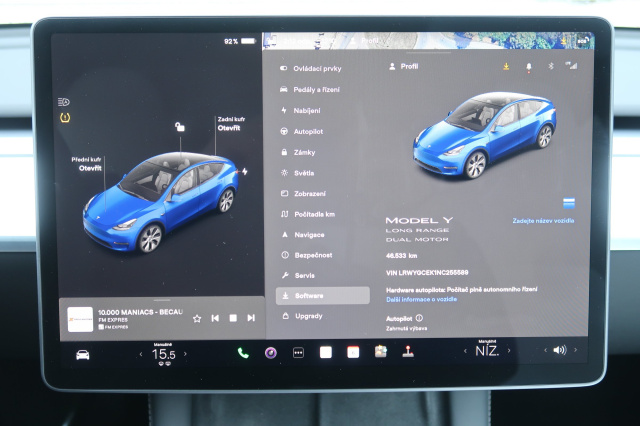Decrease passenger setting left of NÍZ.
Screen dimensions: 640x426
(465, 351)
